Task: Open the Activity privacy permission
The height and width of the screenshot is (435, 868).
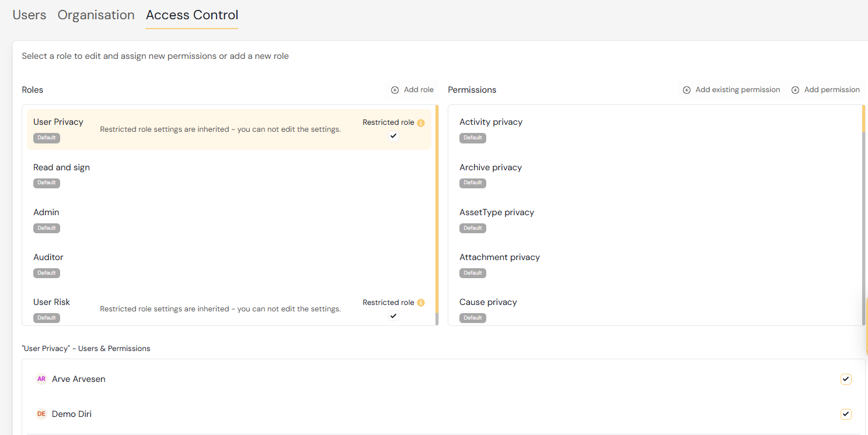Action: [491, 122]
